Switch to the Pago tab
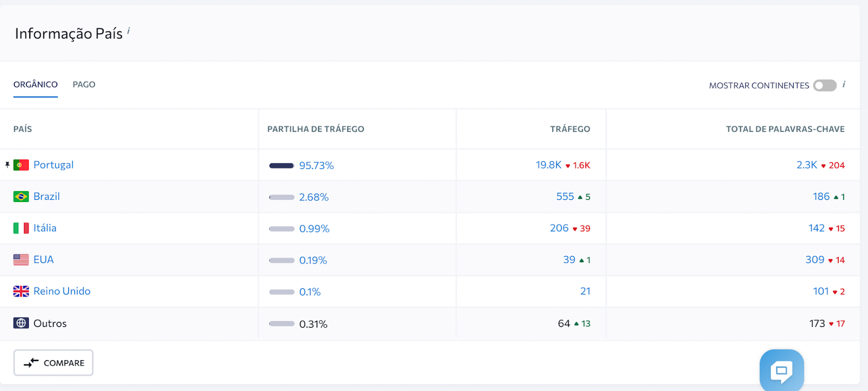Image resolution: width=868 pixels, height=391 pixels. 84,85
